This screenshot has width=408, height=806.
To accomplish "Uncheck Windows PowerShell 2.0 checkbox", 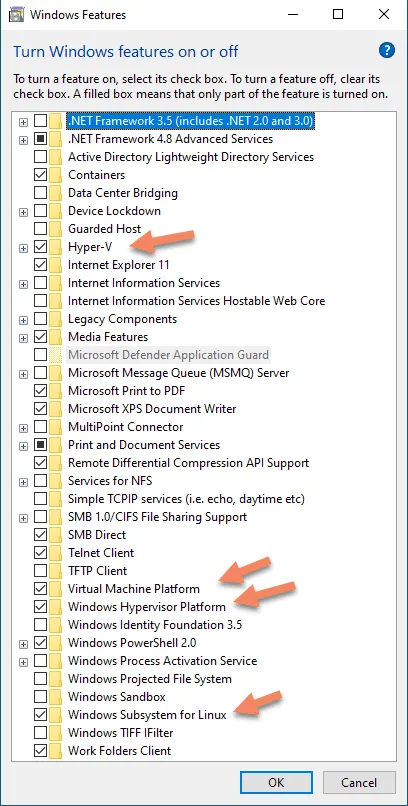I will coord(40,643).
